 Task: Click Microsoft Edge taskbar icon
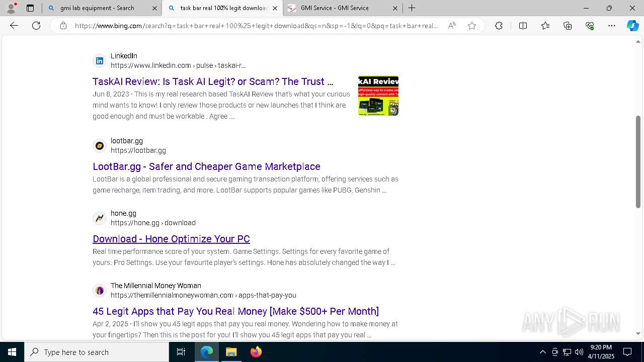[207, 352]
